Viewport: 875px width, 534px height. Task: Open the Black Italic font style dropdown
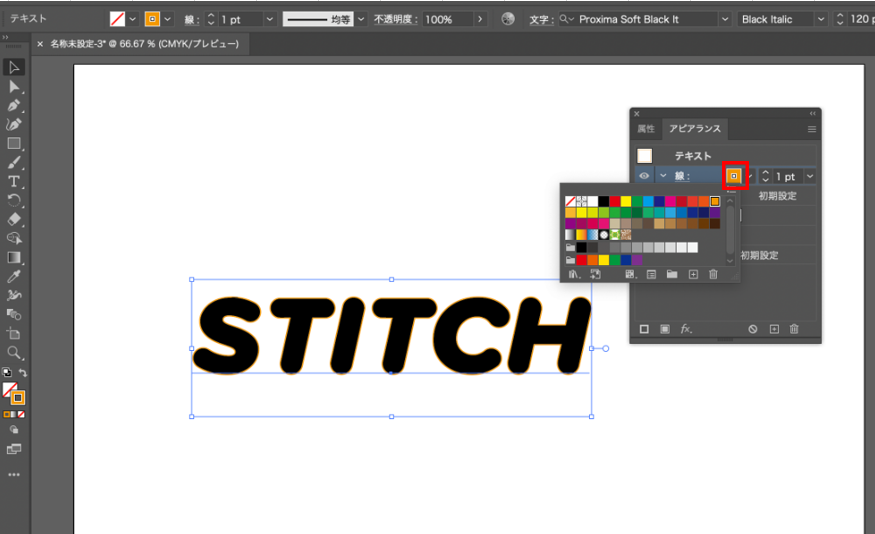coord(821,19)
